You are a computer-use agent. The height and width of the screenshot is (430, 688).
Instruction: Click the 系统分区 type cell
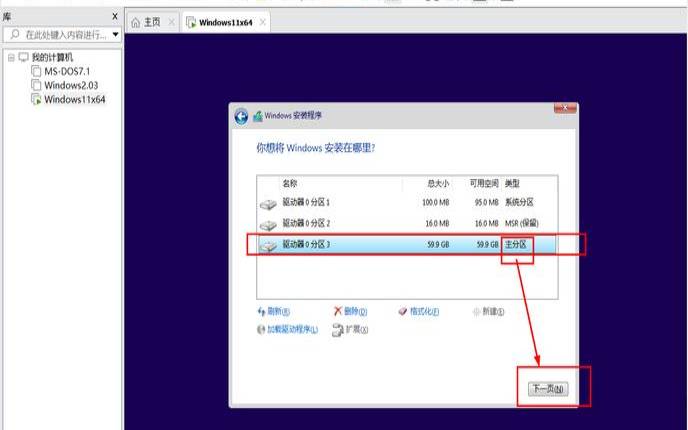pyautogui.click(x=519, y=202)
